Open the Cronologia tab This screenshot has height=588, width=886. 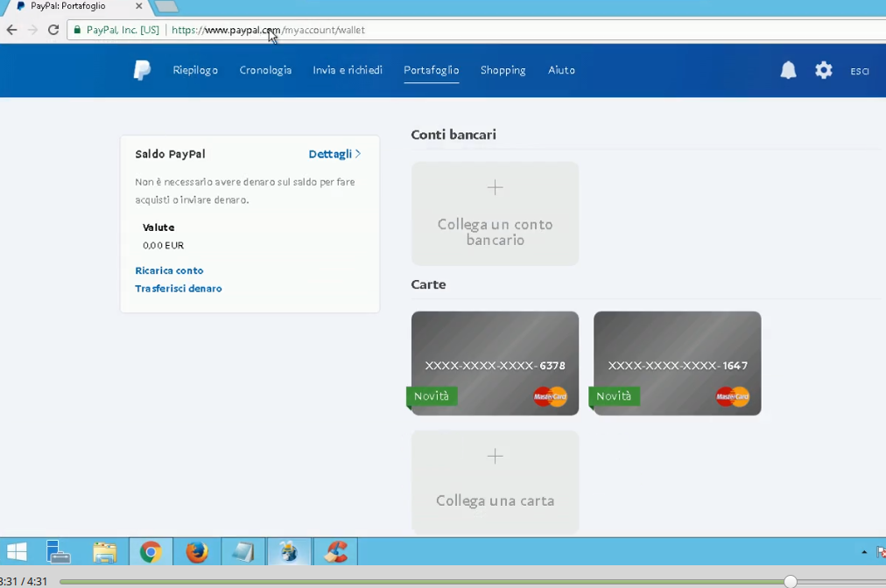[x=265, y=70]
